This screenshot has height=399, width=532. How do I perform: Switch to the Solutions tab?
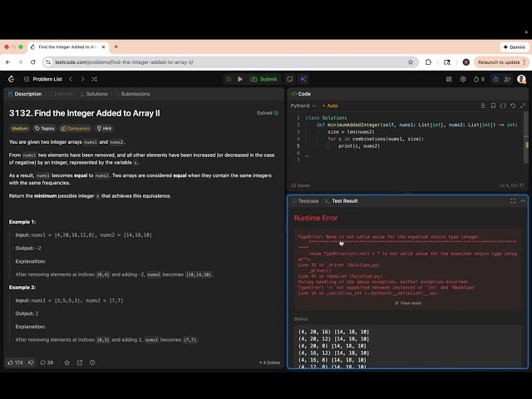point(93,94)
